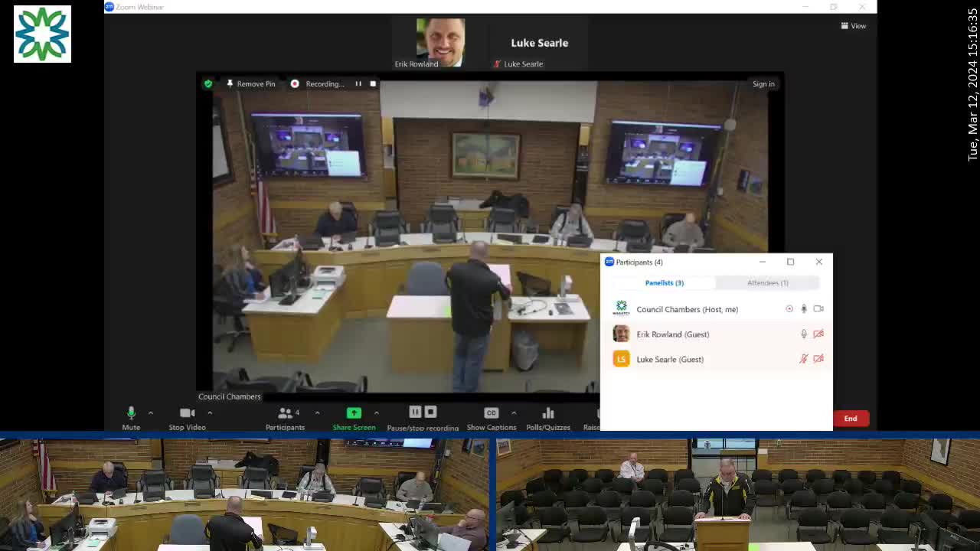Open the View layout menu
Image resolution: width=980 pixels, height=551 pixels.
pos(854,26)
